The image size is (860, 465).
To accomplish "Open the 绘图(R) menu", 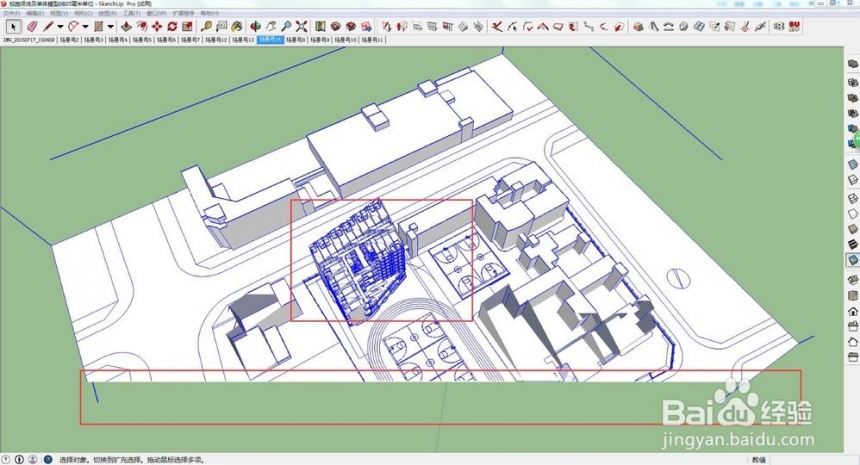I will (108, 13).
